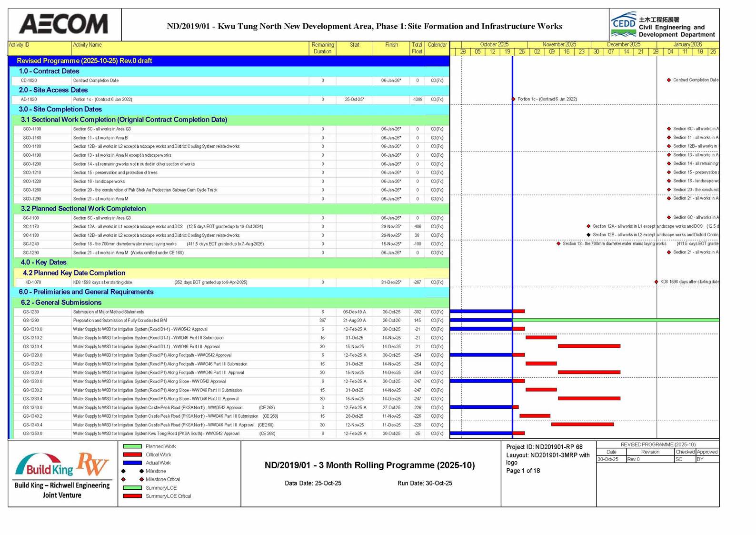
Task: Select the Portion 1c milestone diamond marker
Action: point(513,99)
